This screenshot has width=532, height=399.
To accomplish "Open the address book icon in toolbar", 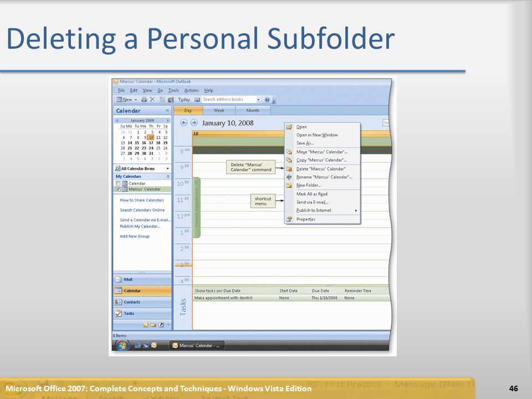I will pos(197,99).
